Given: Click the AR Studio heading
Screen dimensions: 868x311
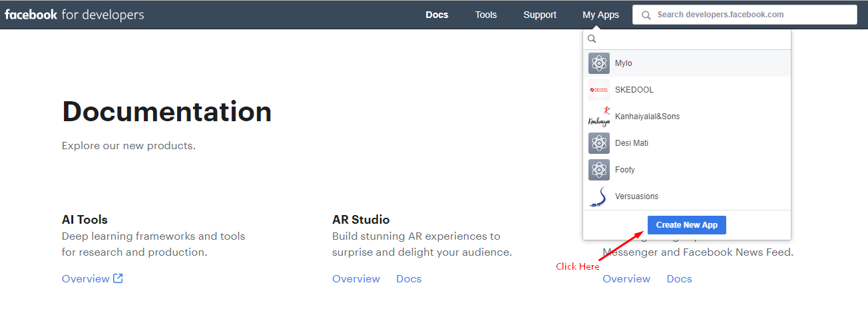Looking at the screenshot, I should [361, 220].
